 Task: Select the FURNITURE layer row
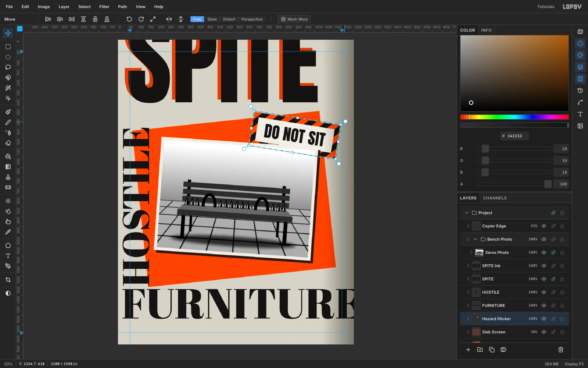click(x=514, y=305)
